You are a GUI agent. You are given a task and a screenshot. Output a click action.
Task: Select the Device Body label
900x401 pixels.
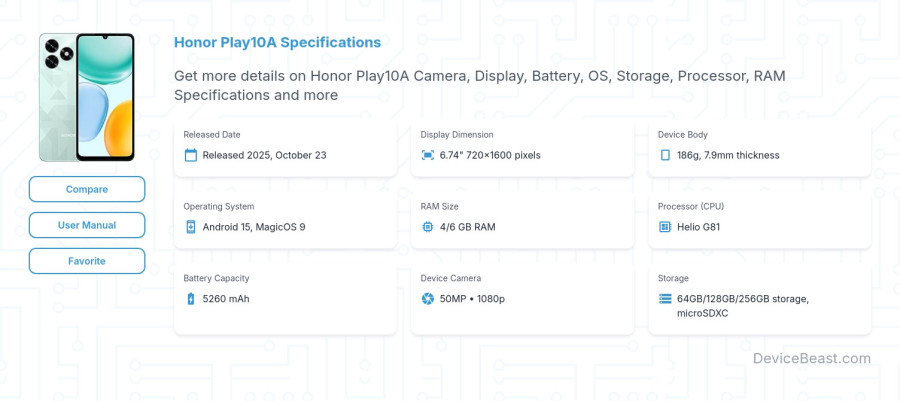point(682,135)
